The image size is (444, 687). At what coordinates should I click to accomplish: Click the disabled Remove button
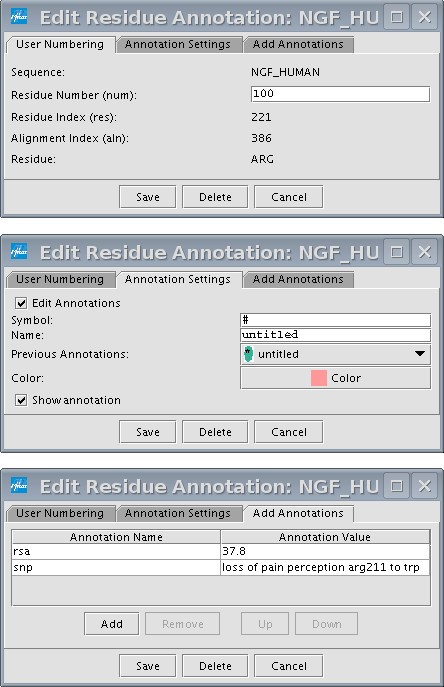pyautogui.click(x=183, y=624)
